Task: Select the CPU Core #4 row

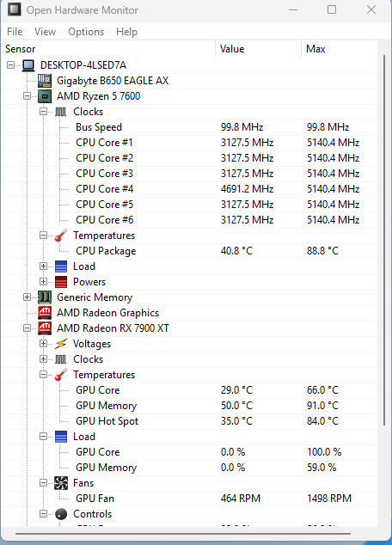Action: (189, 189)
